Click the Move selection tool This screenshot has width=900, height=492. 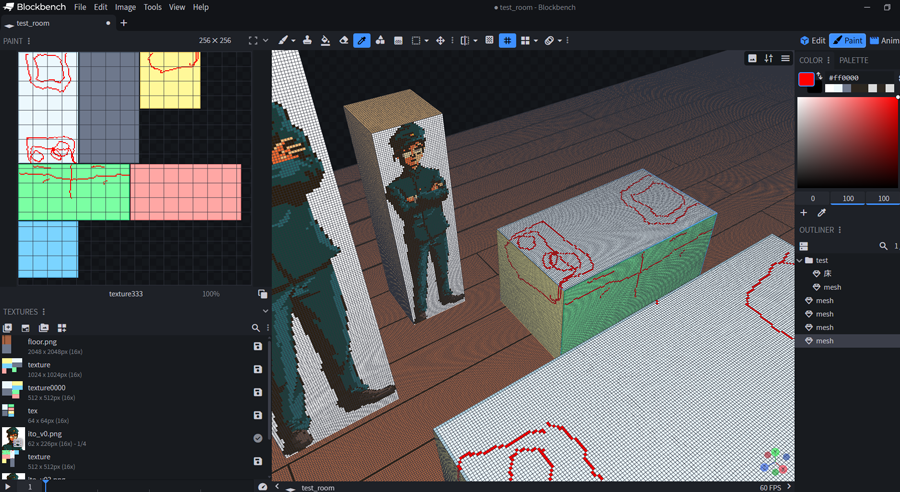coord(440,41)
